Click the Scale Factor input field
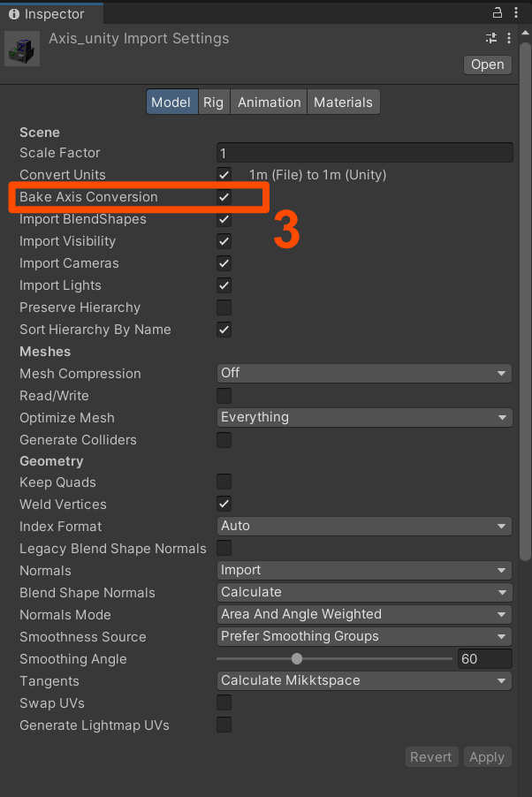 tap(364, 153)
